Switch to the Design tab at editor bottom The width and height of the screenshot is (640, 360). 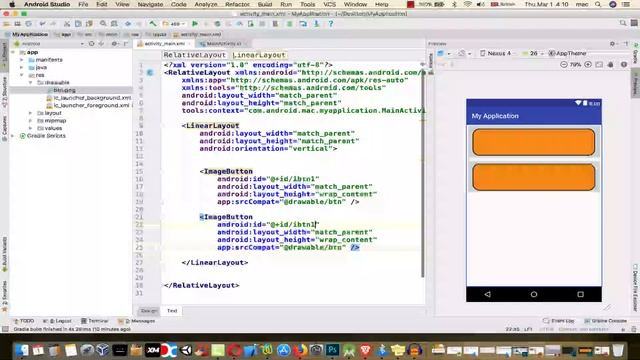point(149,311)
